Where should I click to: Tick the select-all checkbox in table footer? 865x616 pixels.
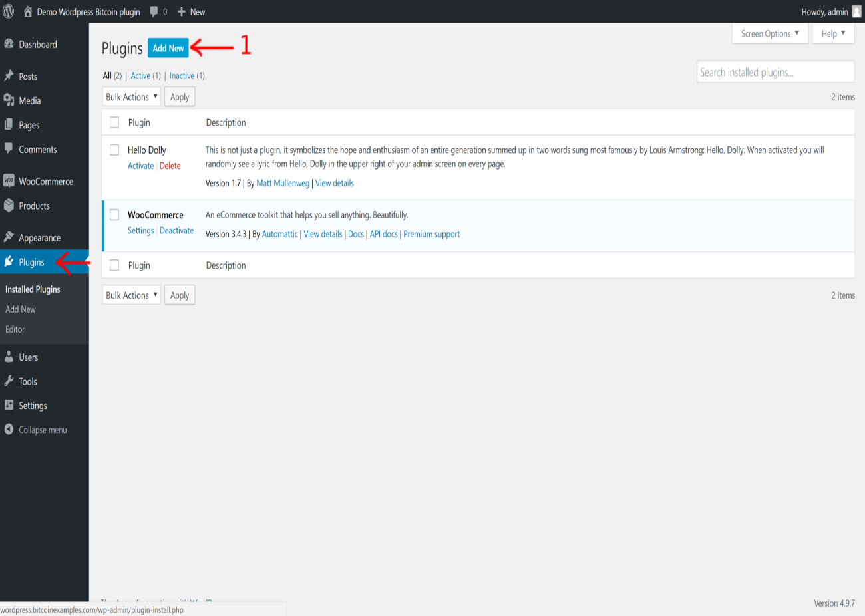click(x=114, y=265)
